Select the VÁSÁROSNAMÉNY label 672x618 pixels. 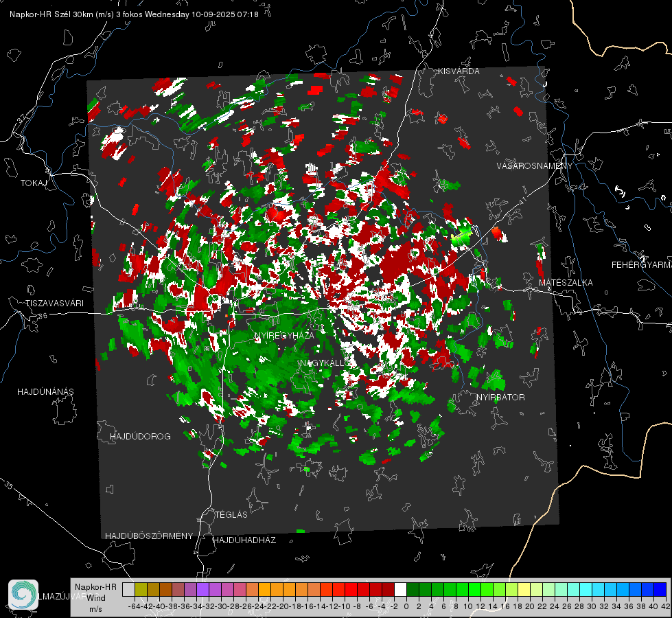coord(535,166)
